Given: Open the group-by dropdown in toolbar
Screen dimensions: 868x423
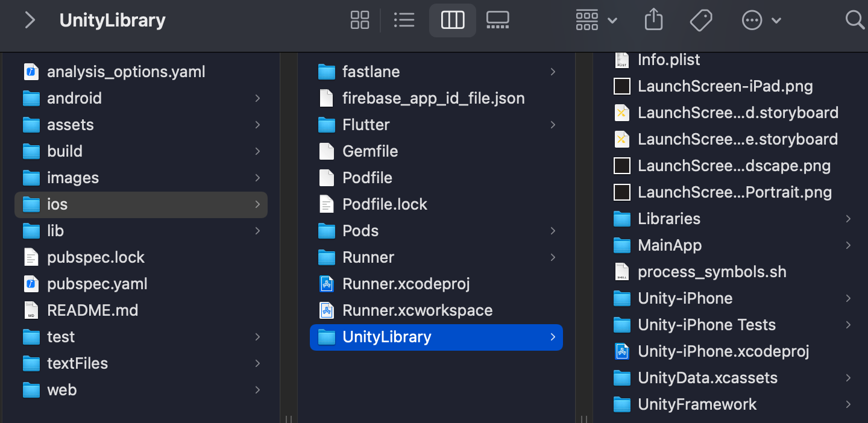Looking at the screenshot, I should 596,20.
